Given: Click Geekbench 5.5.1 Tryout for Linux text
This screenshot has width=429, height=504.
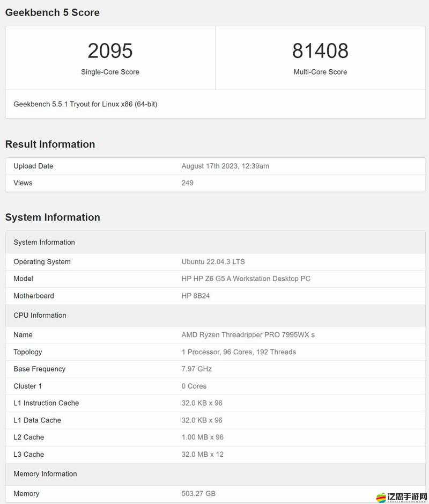Looking at the screenshot, I should tap(85, 104).
